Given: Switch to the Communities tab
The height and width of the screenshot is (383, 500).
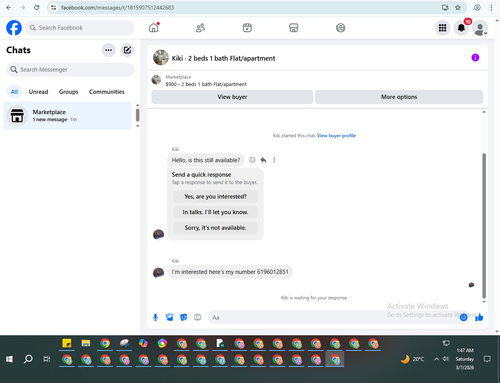Looking at the screenshot, I should click(x=107, y=92).
